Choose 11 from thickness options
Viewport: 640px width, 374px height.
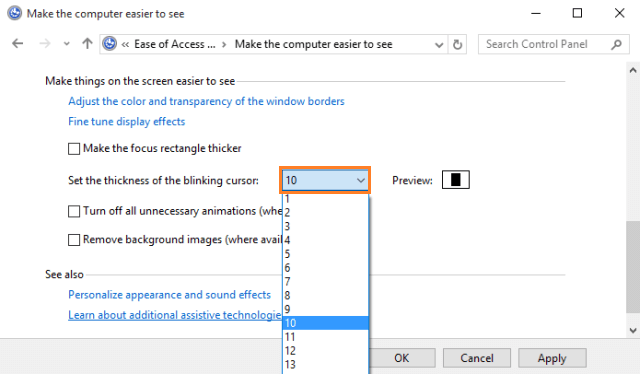[325, 337]
